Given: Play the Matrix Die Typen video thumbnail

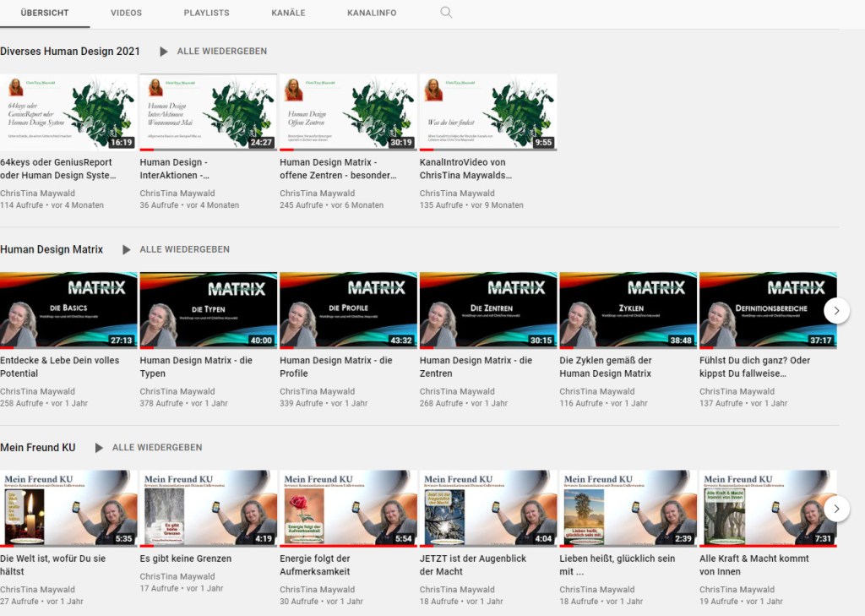Looking at the screenshot, I should coord(208,310).
